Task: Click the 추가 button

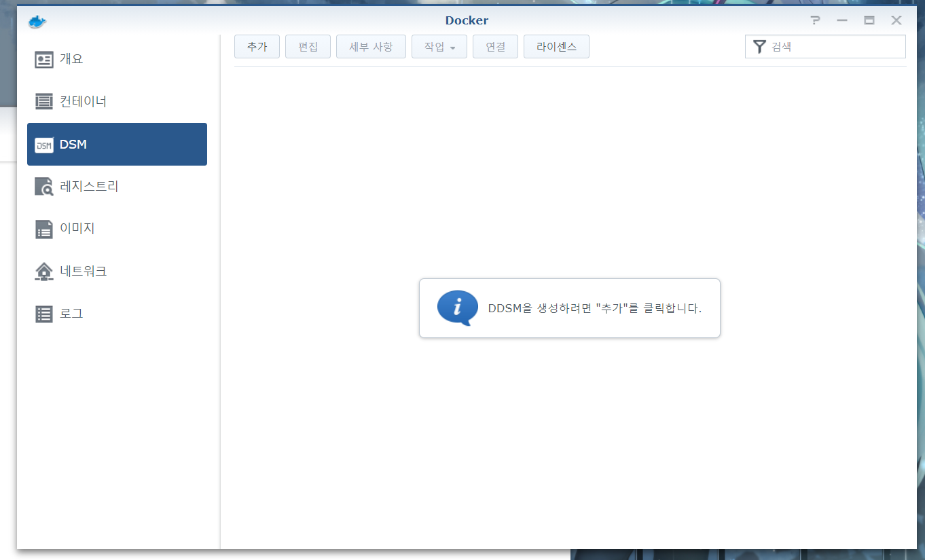Action: tap(257, 47)
